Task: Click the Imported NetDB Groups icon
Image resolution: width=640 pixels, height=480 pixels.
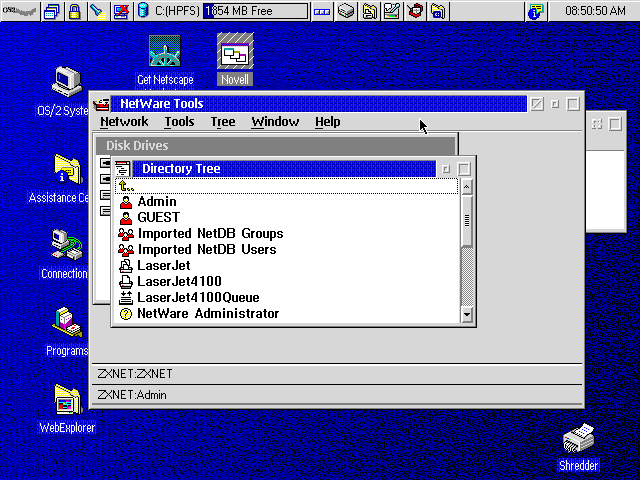Action: point(126,234)
